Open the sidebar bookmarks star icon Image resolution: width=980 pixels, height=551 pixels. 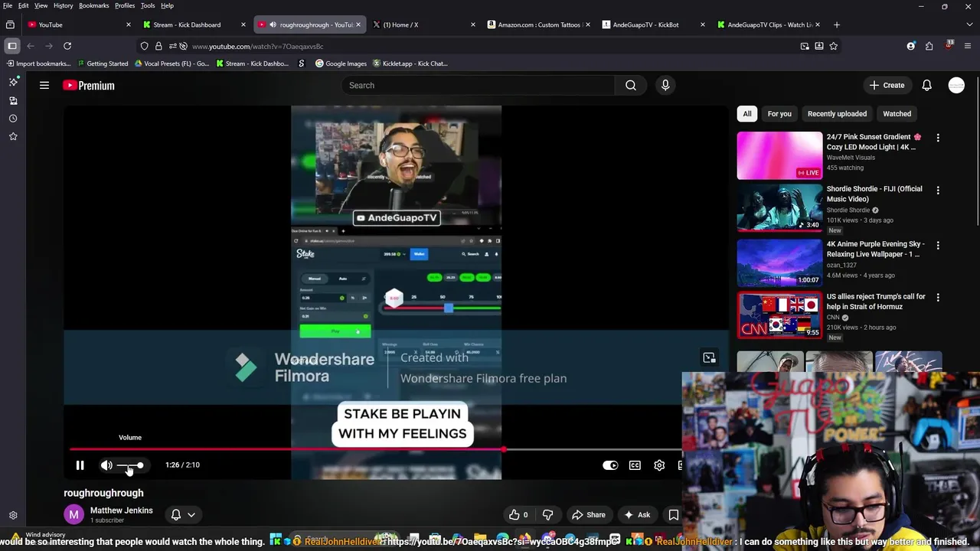pyautogui.click(x=13, y=136)
